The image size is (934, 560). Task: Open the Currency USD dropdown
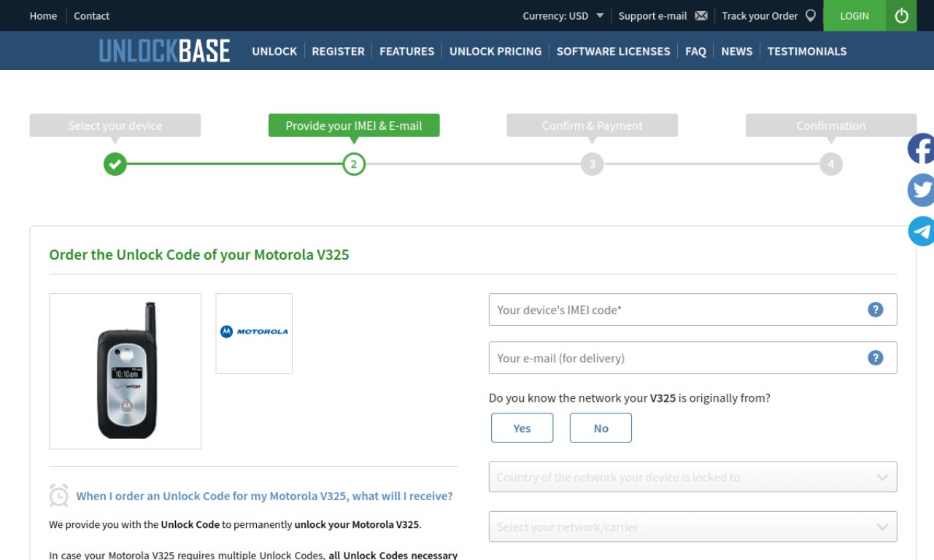tap(563, 15)
